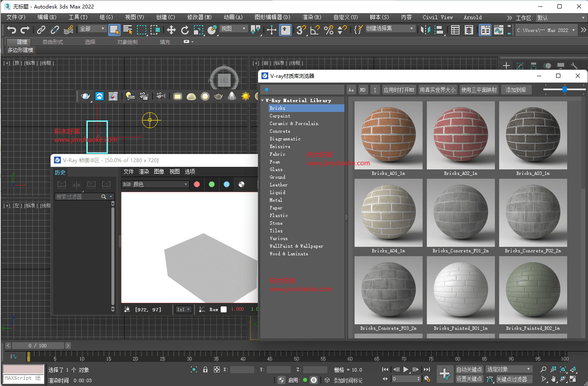This screenshot has width=588, height=386.
Task: Switch to the 自由形式 ribbon tab
Action: (x=53, y=42)
